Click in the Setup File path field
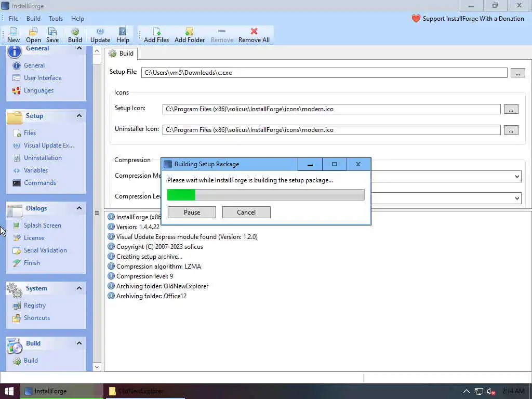Viewport: 532px width, 399px height. [x=324, y=73]
